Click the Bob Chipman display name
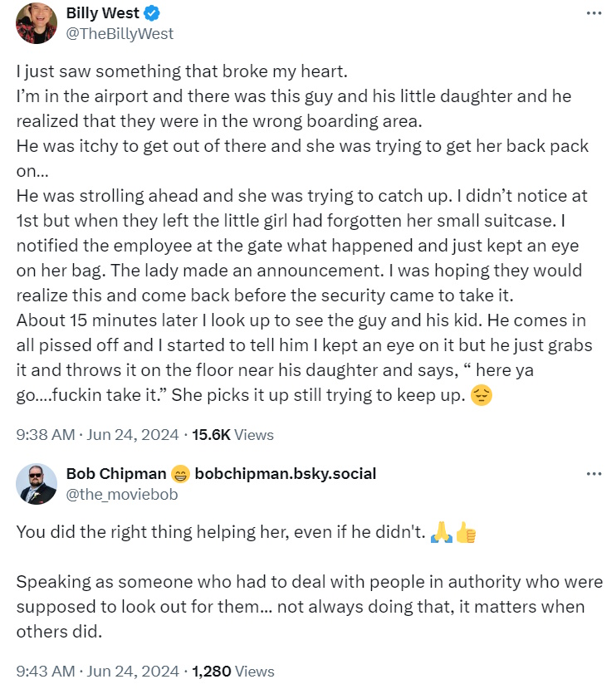 (x=115, y=474)
